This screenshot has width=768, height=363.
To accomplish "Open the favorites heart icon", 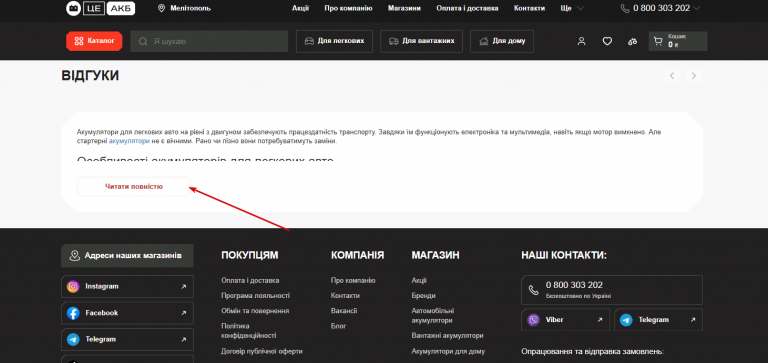I will coord(607,42).
